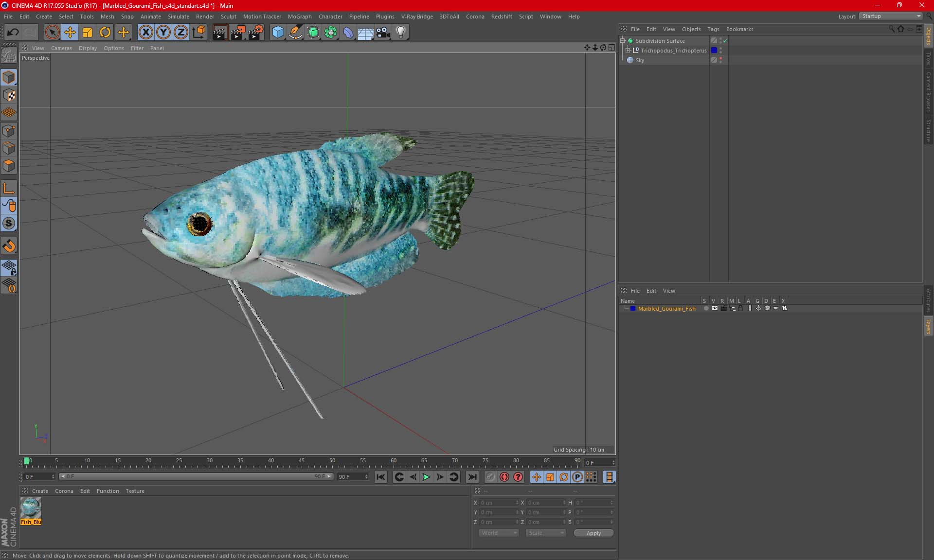Open the MoGraph menu

coord(300,17)
